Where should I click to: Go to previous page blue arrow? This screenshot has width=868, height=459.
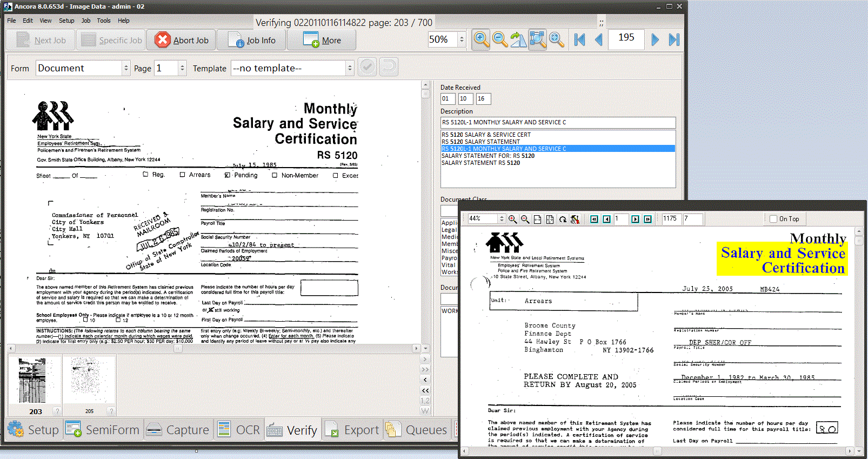[x=598, y=39]
